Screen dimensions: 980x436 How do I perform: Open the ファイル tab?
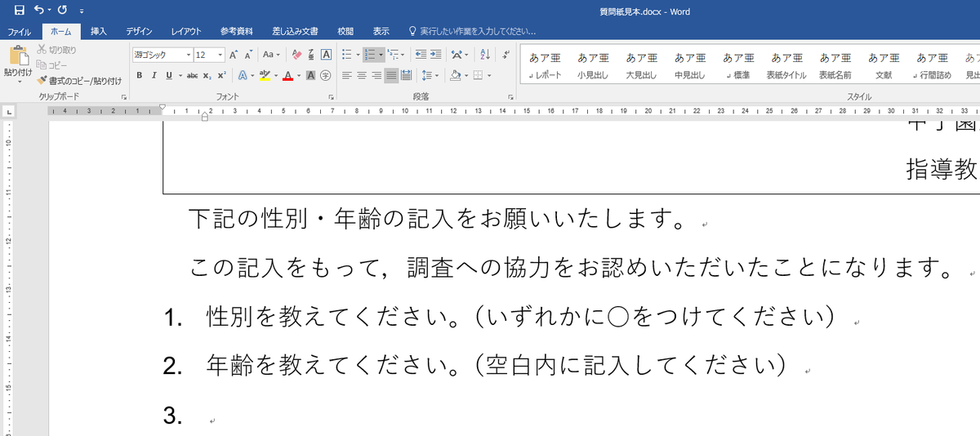click(20, 31)
